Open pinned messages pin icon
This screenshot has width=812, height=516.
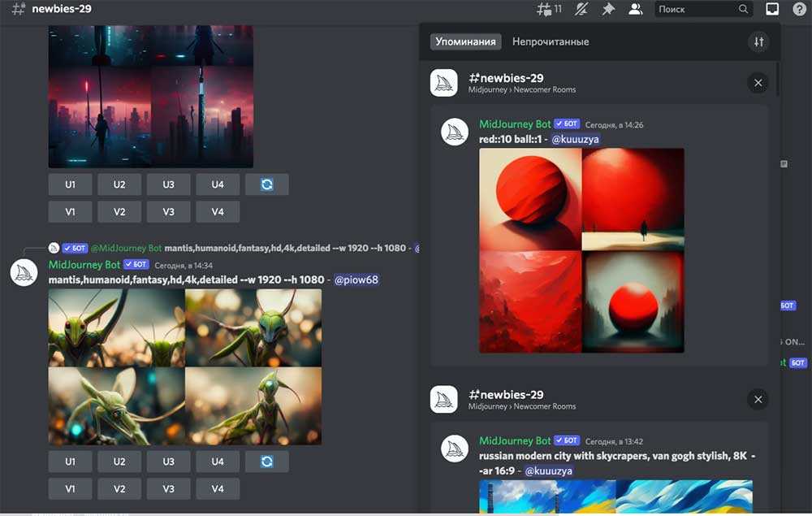[x=607, y=9]
